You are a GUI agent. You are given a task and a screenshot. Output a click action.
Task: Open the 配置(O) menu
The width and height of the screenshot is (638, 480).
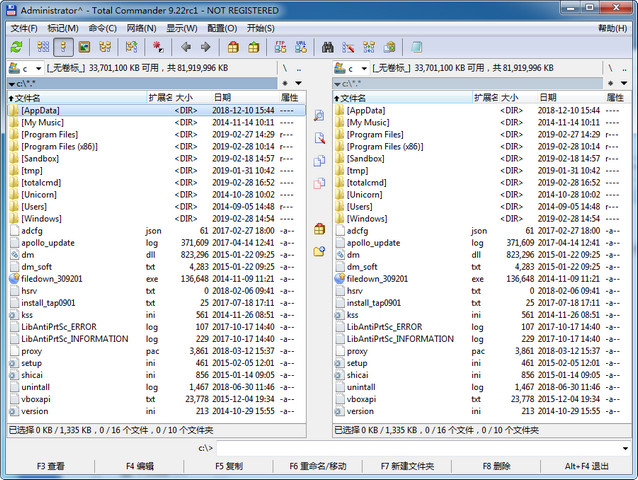point(222,28)
